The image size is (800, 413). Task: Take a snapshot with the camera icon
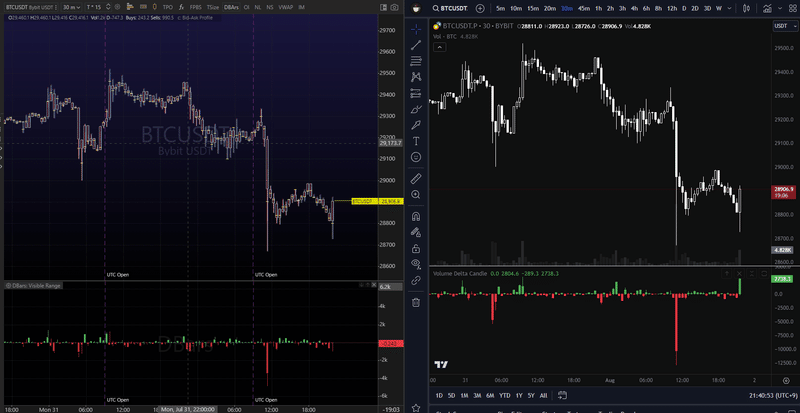(394, 8)
